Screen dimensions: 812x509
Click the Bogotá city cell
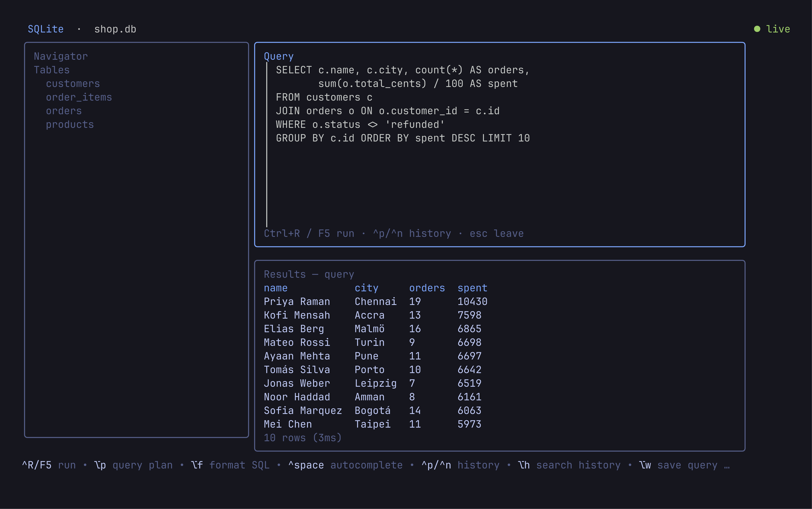[x=373, y=411]
